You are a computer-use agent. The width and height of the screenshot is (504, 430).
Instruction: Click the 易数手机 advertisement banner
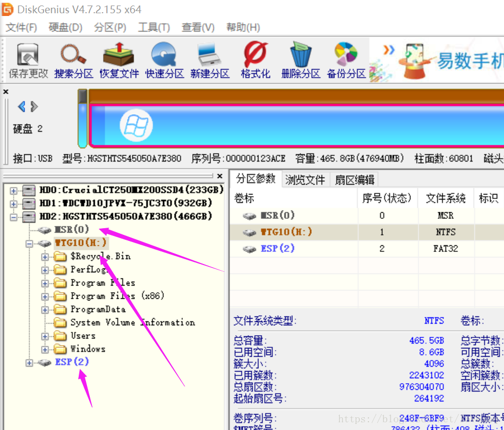coord(436,60)
